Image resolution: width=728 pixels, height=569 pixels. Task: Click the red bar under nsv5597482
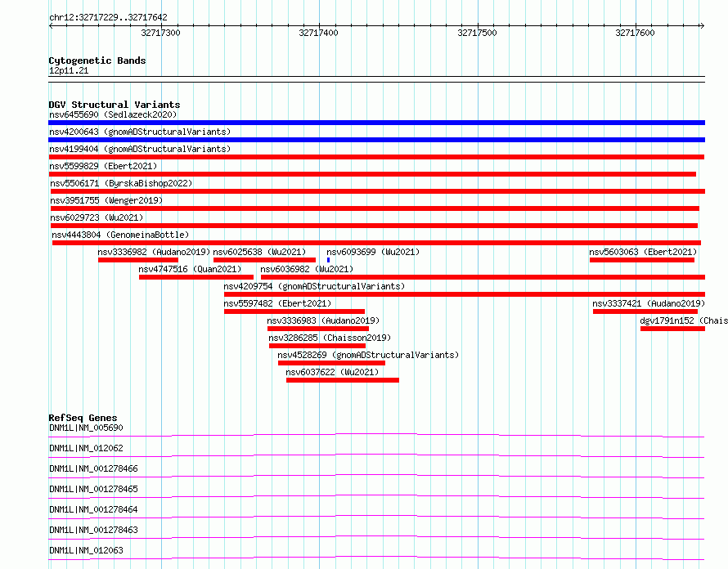(x=294, y=311)
